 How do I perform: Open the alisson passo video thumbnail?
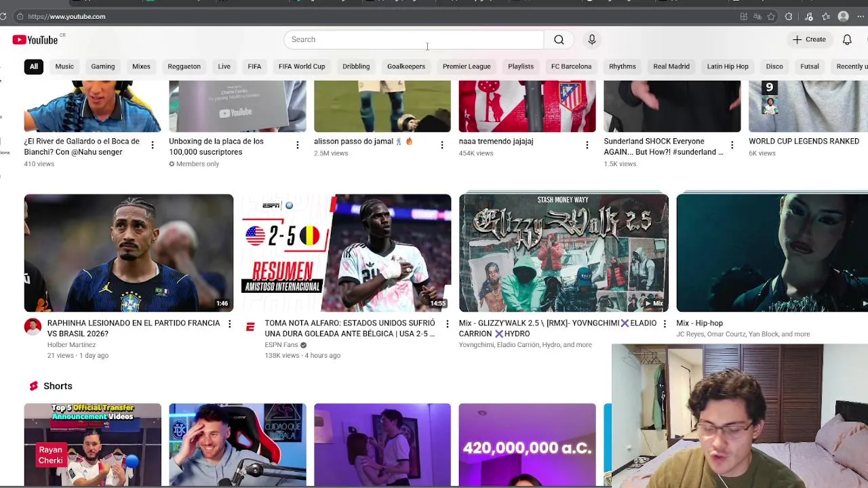point(382,106)
